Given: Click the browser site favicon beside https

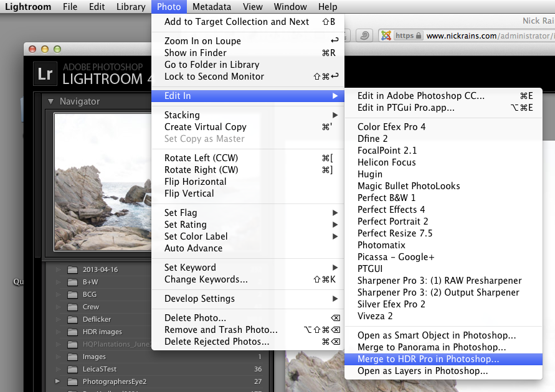Looking at the screenshot, I should point(386,35).
